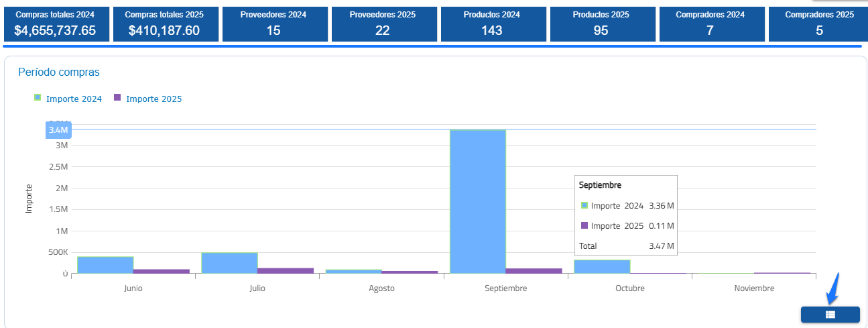868x328 pixels.
Task: Click the Productos 2024 card
Action: coord(492,24)
